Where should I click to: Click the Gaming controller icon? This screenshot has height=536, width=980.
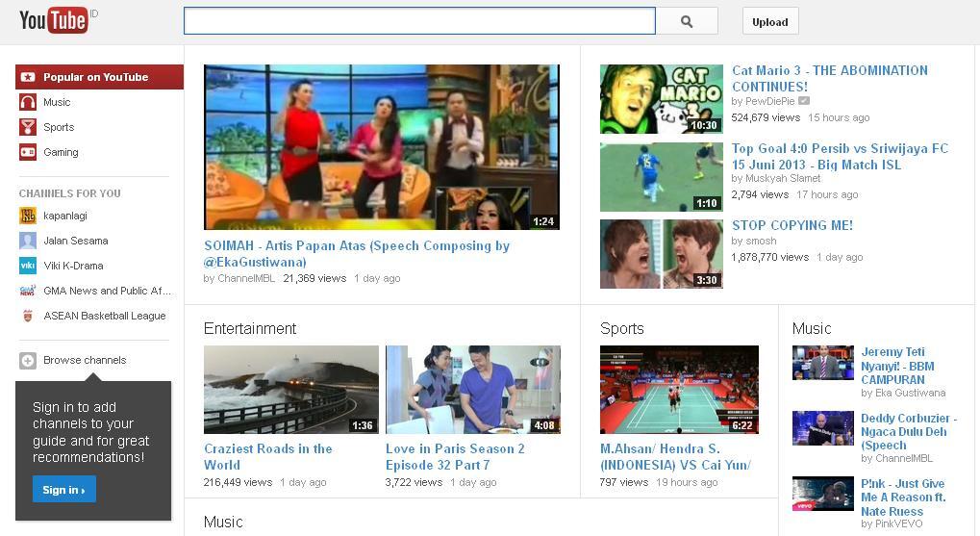(28, 152)
